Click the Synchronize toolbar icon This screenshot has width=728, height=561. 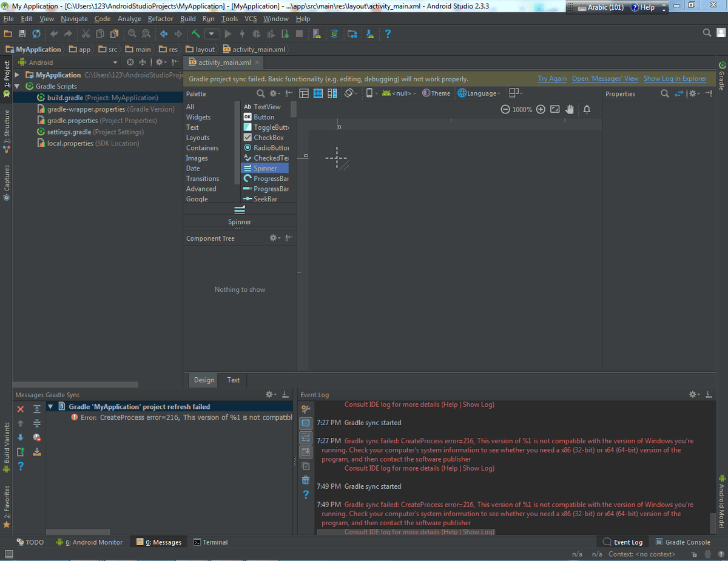36,34
